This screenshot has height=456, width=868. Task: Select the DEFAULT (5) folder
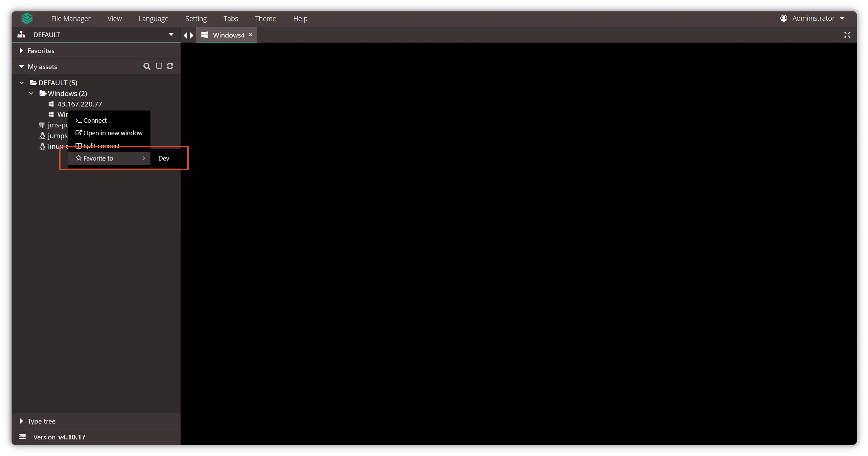coord(53,83)
